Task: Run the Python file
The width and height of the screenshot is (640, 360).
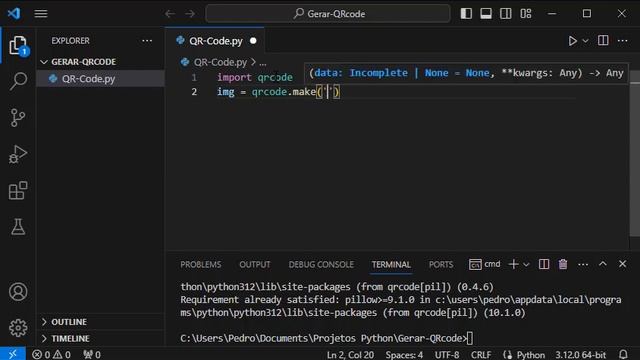Action: 572,41
